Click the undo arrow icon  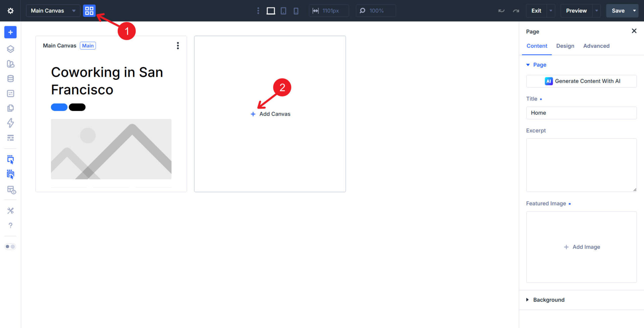[501, 11]
